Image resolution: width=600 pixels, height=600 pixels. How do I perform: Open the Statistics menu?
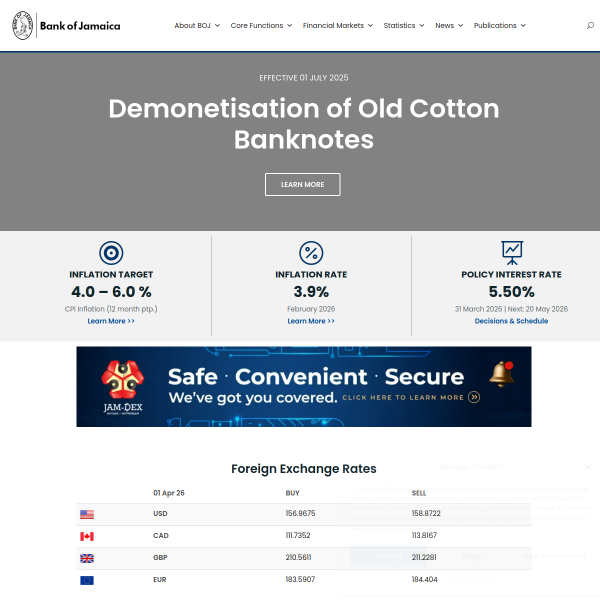(404, 26)
